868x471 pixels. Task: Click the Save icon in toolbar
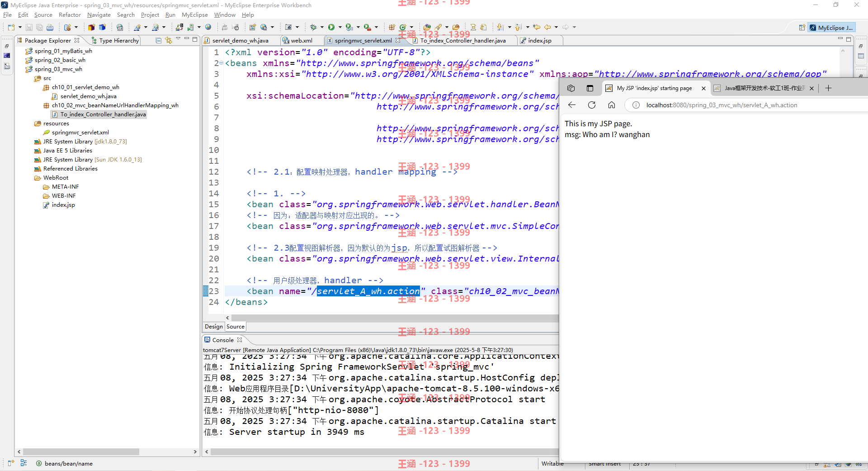point(29,27)
